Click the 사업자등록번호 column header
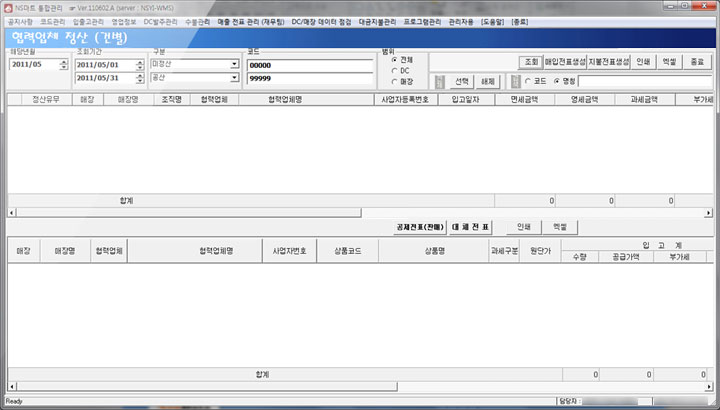 coord(406,99)
